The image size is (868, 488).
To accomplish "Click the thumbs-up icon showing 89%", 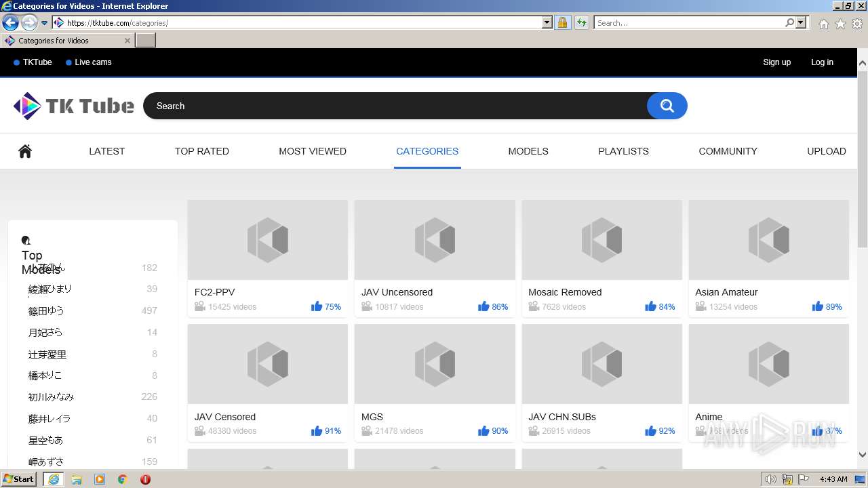I will pyautogui.click(x=818, y=306).
